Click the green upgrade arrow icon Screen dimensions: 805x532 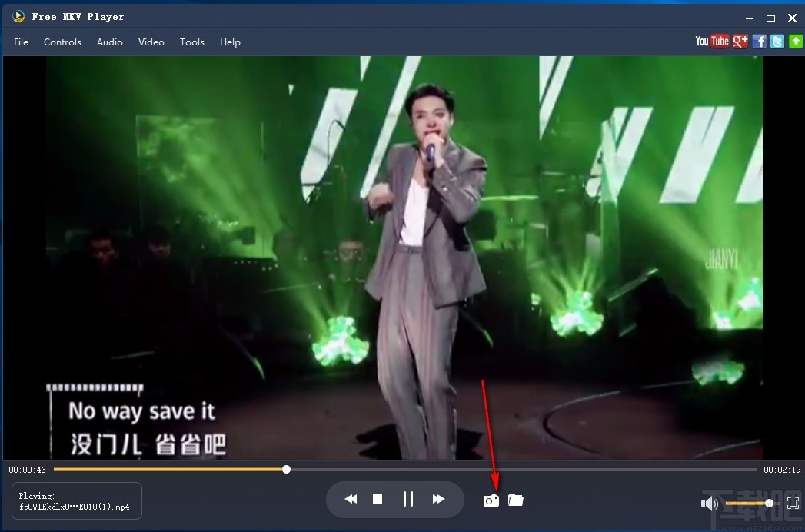(796, 42)
